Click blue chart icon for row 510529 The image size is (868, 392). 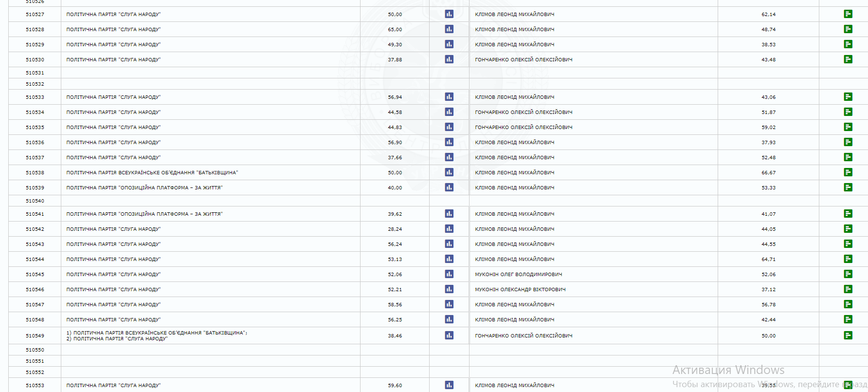tap(449, 44)
